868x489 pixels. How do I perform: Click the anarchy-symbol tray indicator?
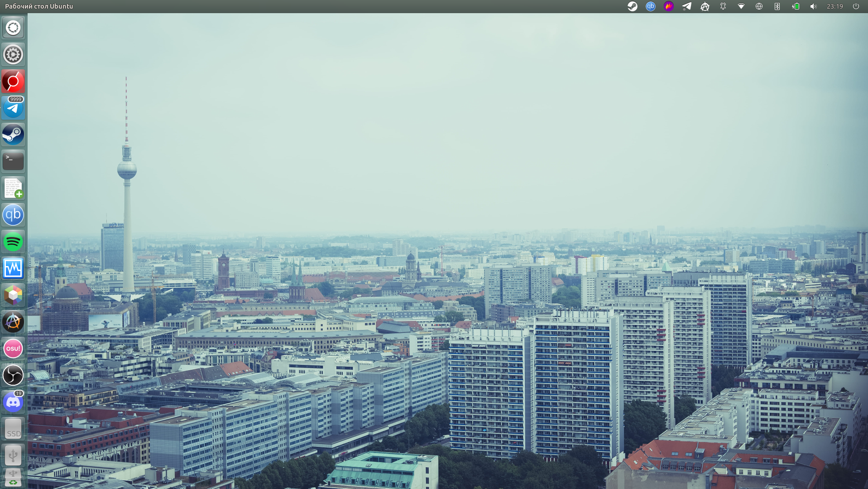pos(705,6)
